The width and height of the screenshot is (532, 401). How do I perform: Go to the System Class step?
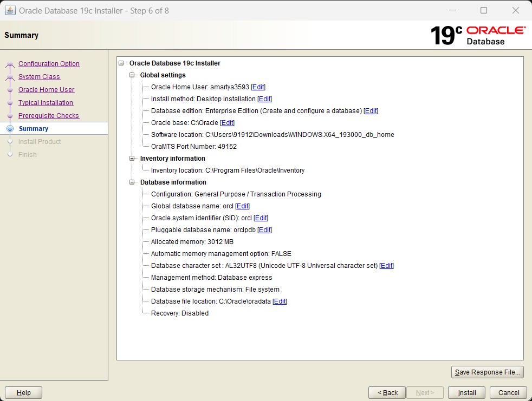click(x=39, y=77)
